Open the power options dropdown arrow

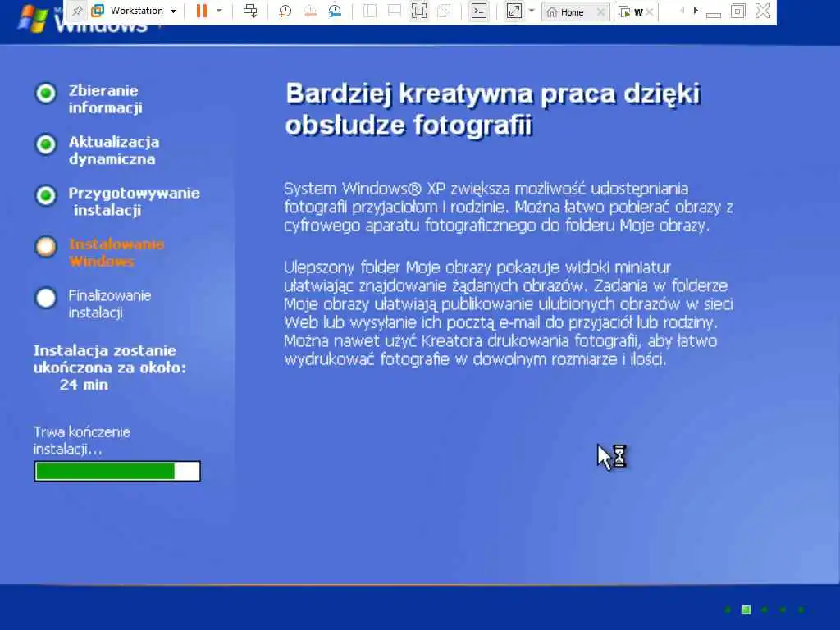coord(218,11)
